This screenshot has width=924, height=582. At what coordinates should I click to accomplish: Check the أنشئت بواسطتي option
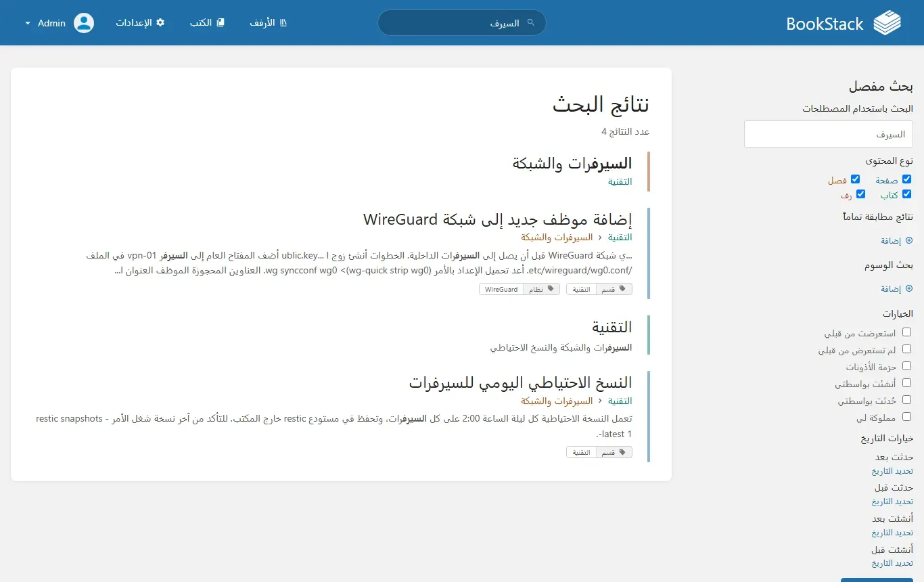coord(907,383)
